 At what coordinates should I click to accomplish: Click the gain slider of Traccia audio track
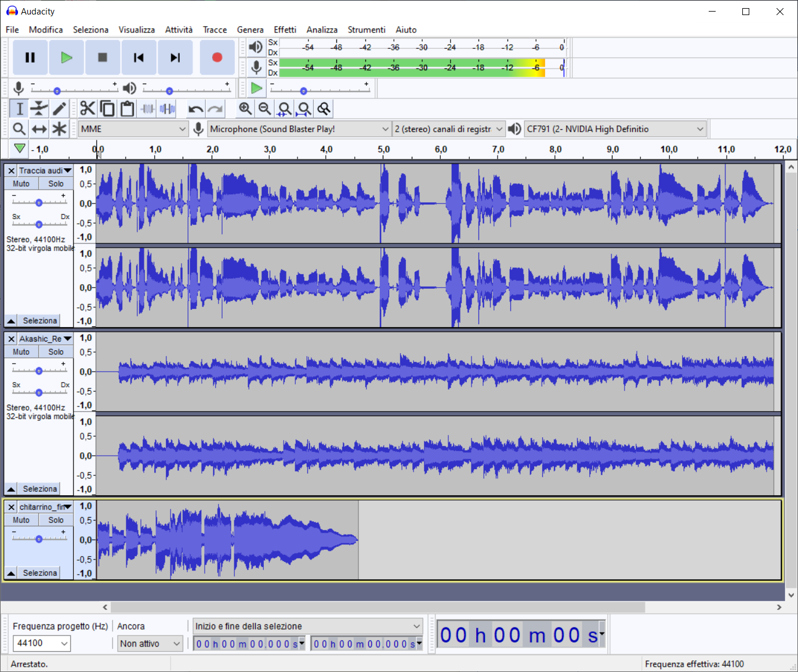(x=39, y=202)
